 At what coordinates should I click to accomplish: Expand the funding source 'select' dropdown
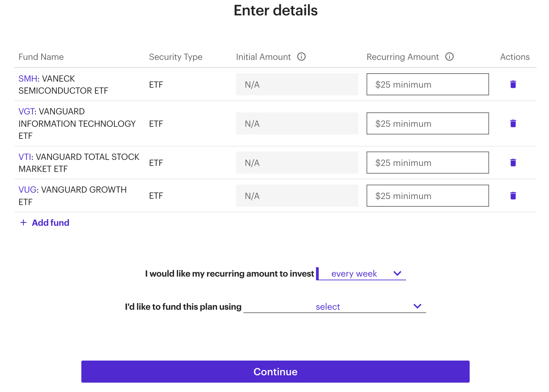pos(335,306)
